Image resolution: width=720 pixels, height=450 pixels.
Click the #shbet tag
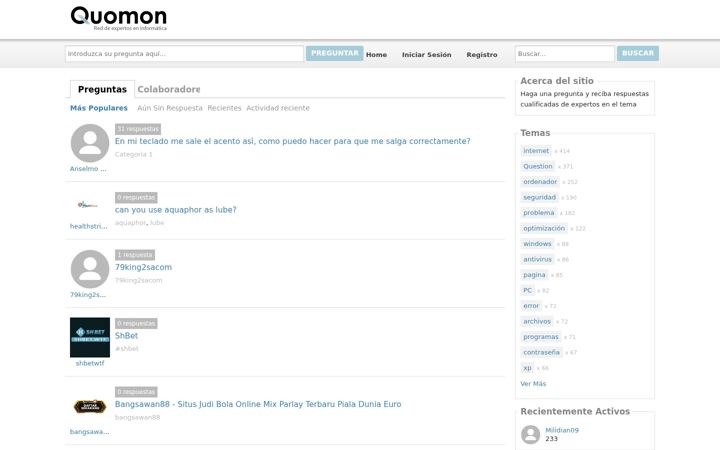127,349
